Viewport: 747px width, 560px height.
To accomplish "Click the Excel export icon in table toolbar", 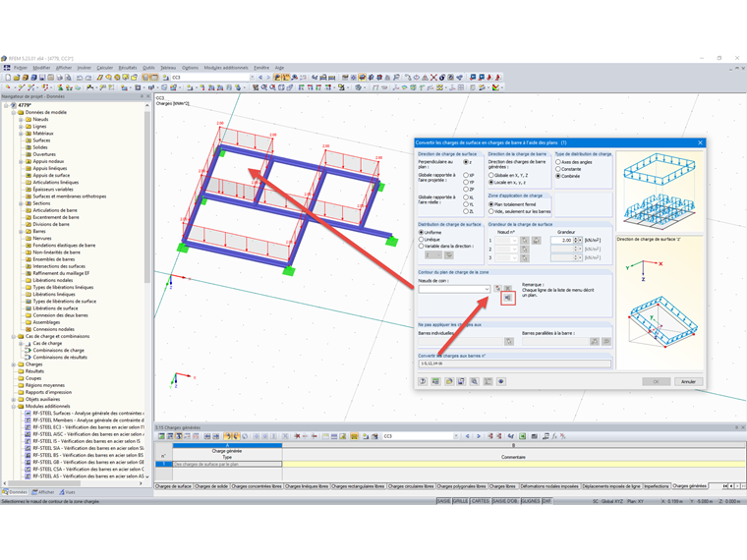I will coord(523,436).
